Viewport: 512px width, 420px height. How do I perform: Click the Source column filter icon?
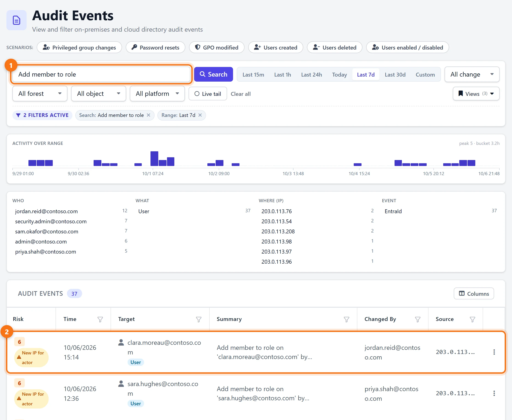pos(472,319)
